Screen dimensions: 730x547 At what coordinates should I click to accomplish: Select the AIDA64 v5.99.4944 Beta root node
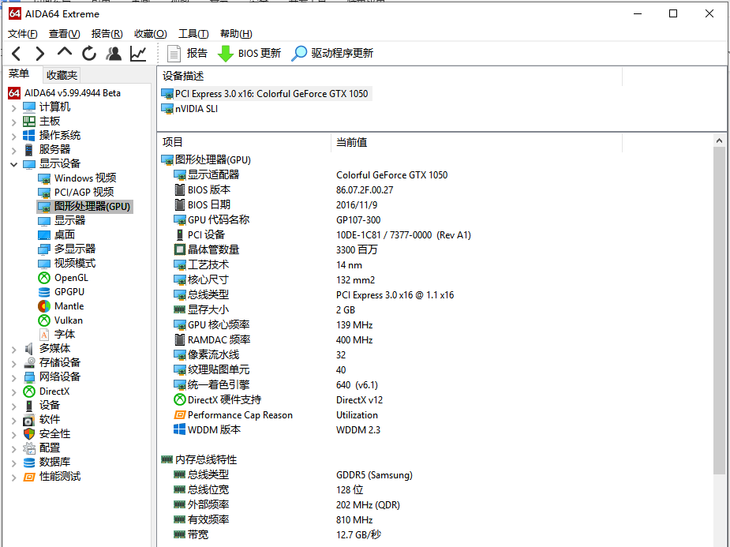click(73, 93)
